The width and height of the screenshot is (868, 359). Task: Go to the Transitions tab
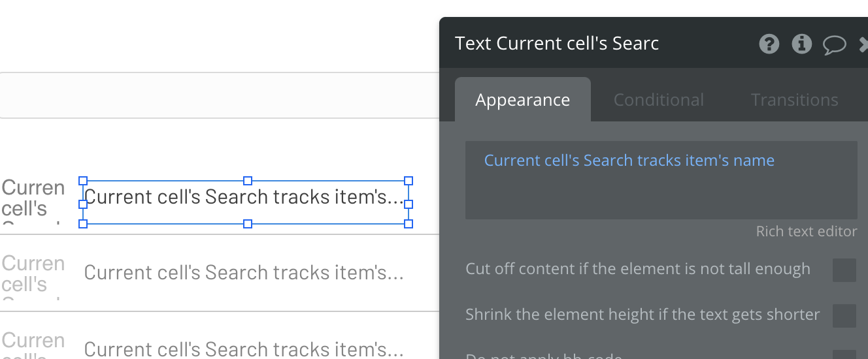point(794,100)
